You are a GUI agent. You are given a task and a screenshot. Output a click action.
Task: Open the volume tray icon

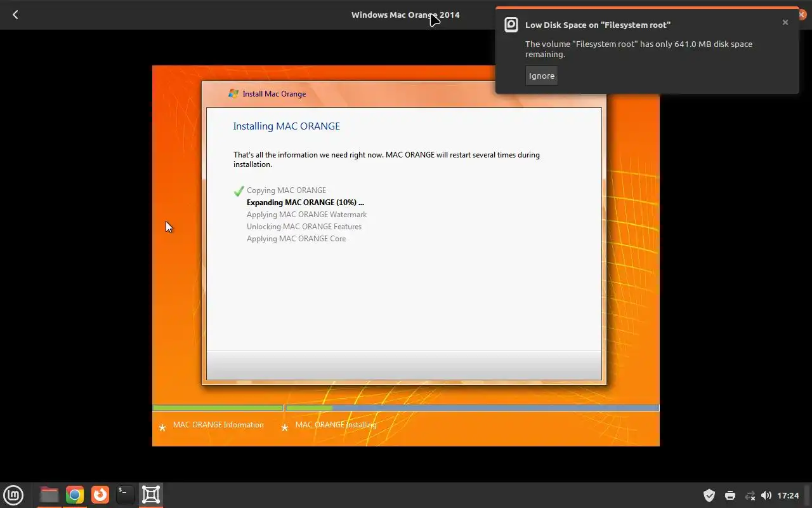click(766, 495)
